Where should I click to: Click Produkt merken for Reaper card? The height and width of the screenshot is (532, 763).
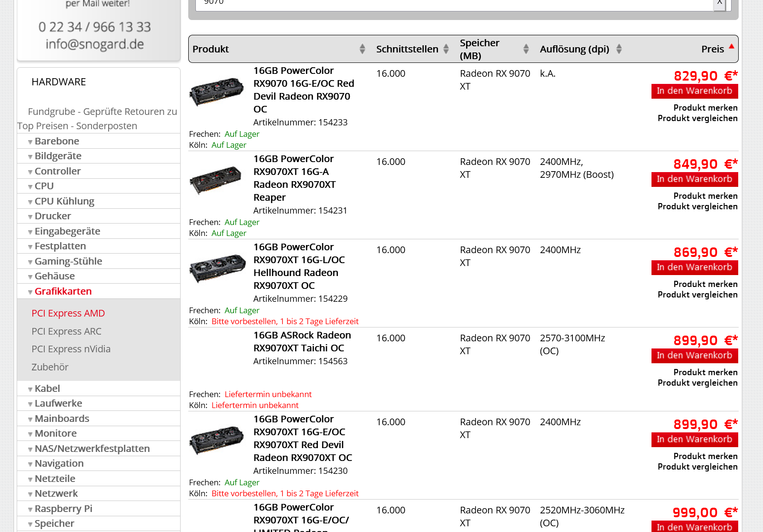705,196
